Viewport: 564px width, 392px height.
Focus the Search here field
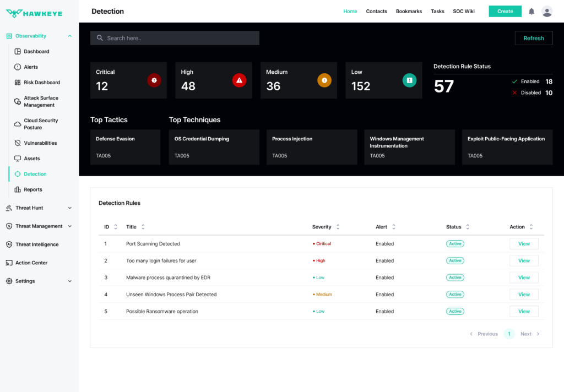[x=175, y=38]
